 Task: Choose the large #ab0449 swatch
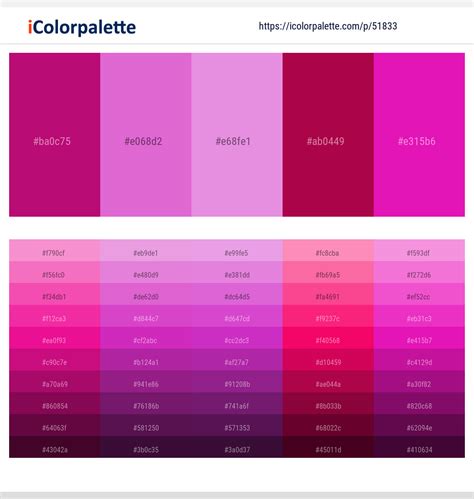328,135
